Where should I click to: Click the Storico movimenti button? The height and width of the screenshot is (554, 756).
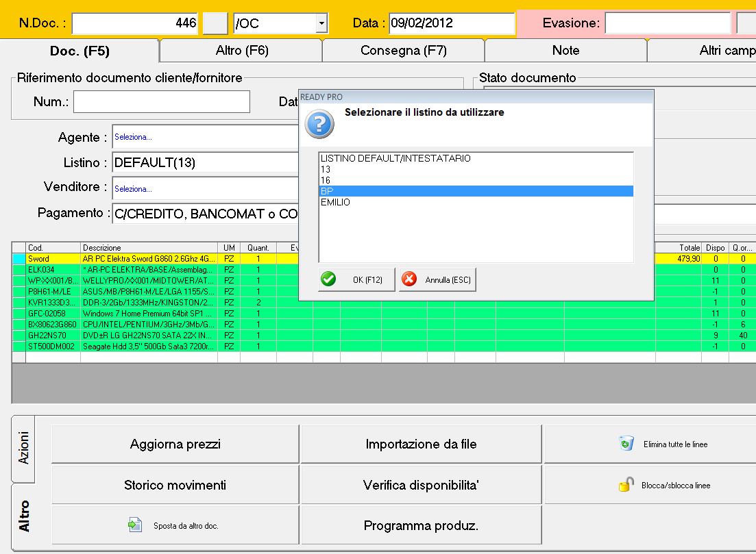click(175, 485)
